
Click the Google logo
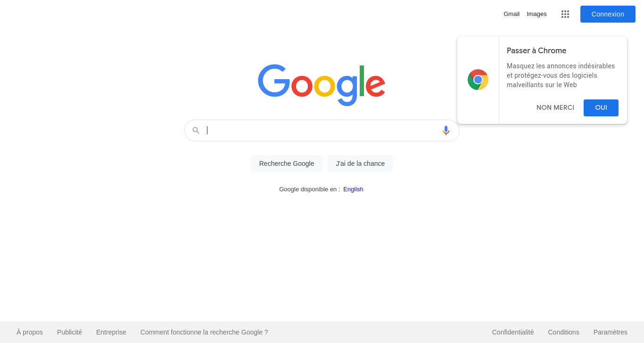point(322,85)
